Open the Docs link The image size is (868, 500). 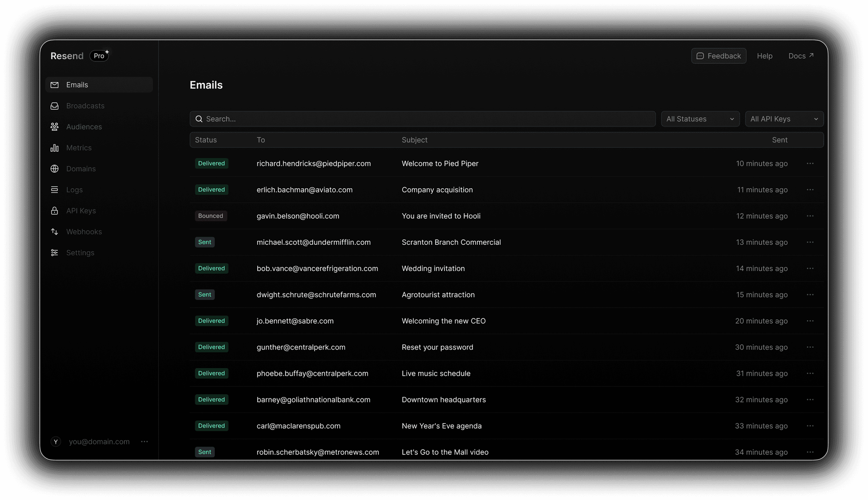click(801, 56)
